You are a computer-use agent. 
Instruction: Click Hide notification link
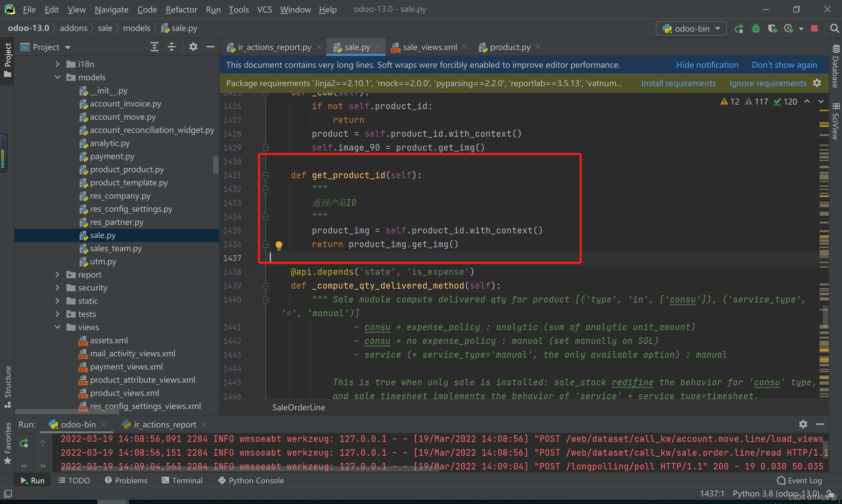707,65
